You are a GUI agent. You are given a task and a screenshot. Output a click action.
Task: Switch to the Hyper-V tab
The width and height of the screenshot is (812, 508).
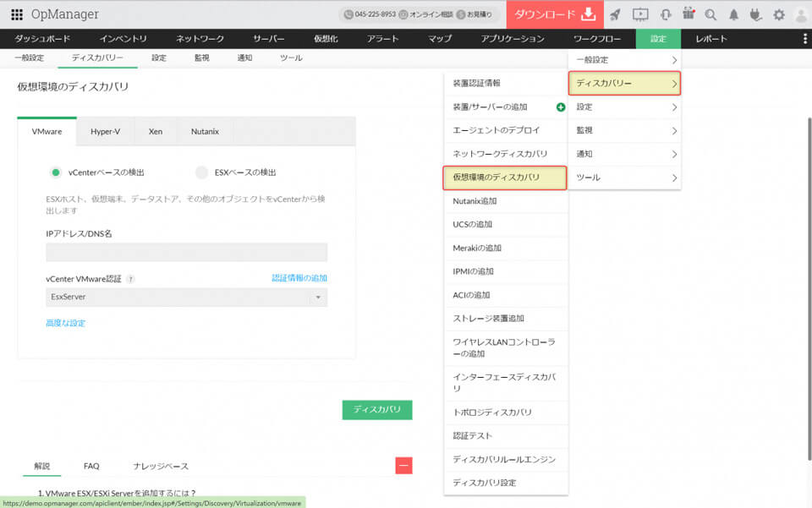coord(105,131)
